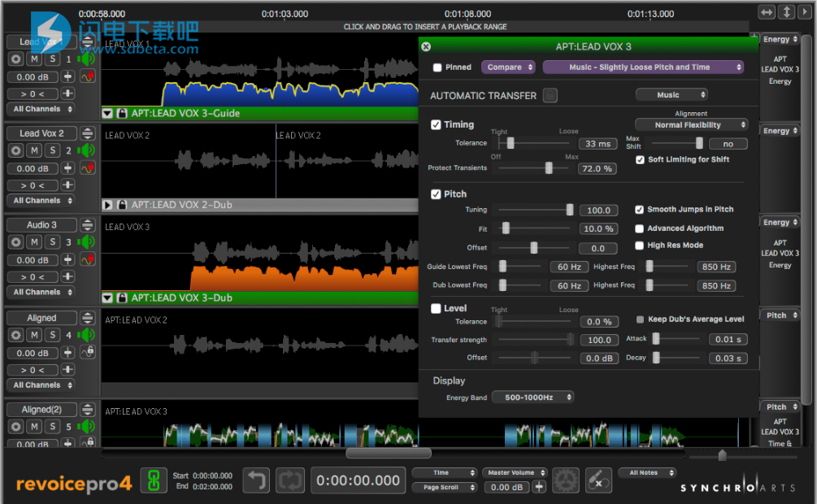Collapse the APT:LEAD VOX 3-Dub process bar triangle
The width and height of the screenshot is (817, 504).
[107, 298]
